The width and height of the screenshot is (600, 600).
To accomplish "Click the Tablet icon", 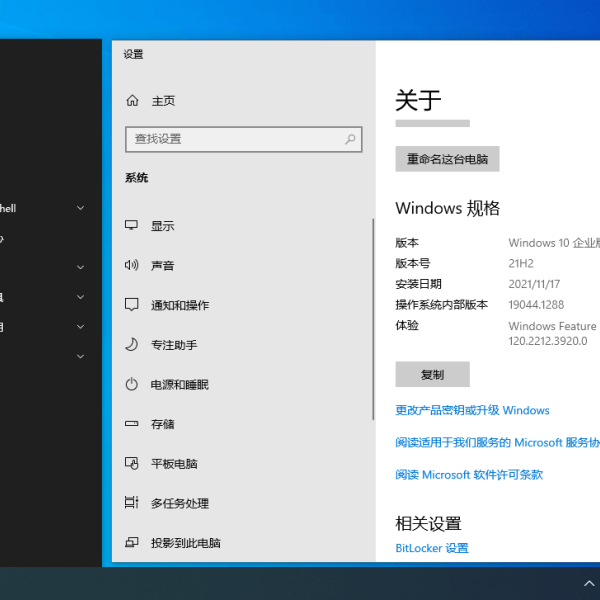I will click(x=131, y=463).
